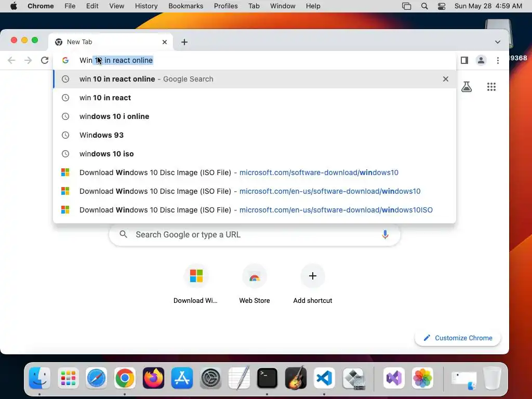Click the forward navigation arrow
The image size is (532, 399).
click(x=28, y=60)
